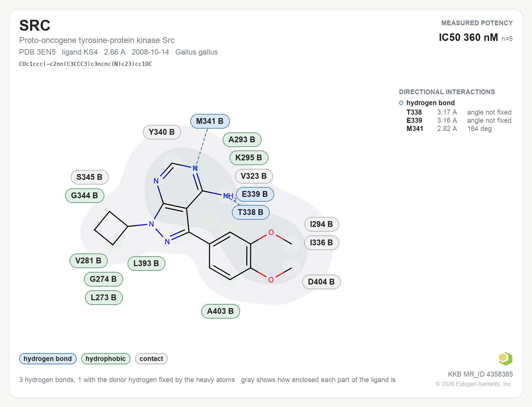The height and width of the screenshot is (407, 532).
Task: Click the Gallus gallus organism label
Action: tap(196, 52)
